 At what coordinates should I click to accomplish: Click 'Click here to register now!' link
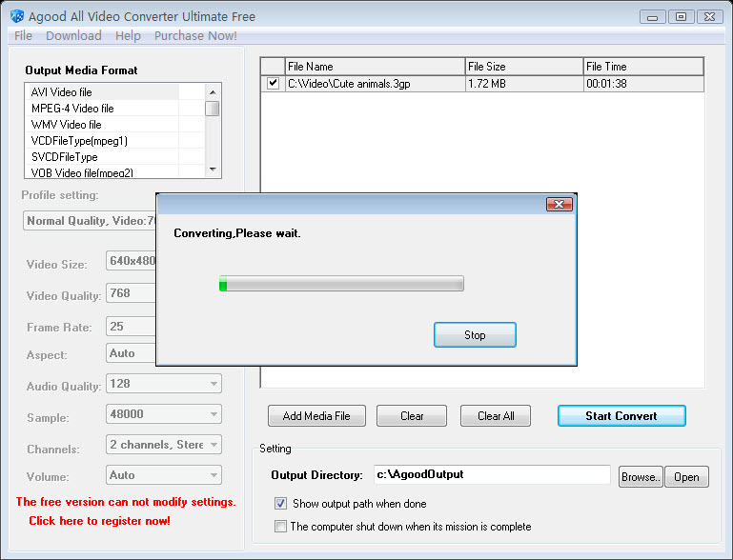tap(99, 521)
